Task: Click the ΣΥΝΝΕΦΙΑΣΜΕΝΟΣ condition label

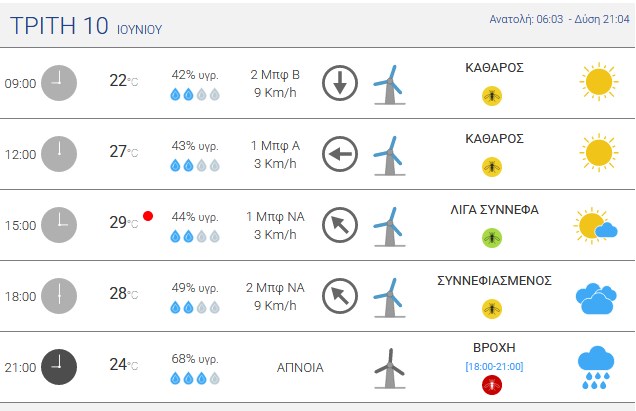Action: (494, 280)
